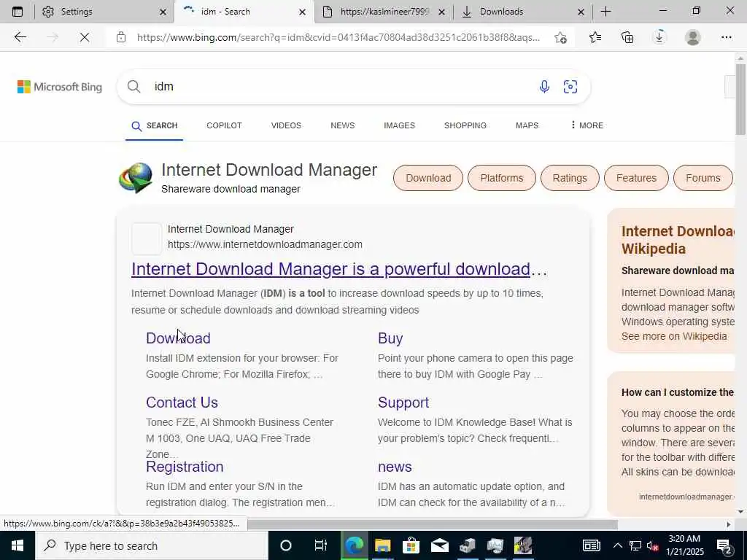This screenshot has width=747, height=560.
Task: Open Microsoft Edge from taskbar
Action: pos(354,545)
